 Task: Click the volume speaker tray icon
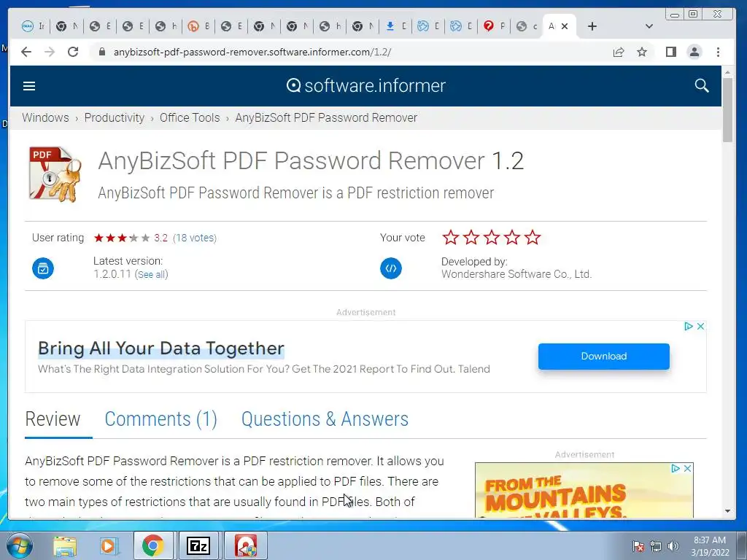[673, 546]
